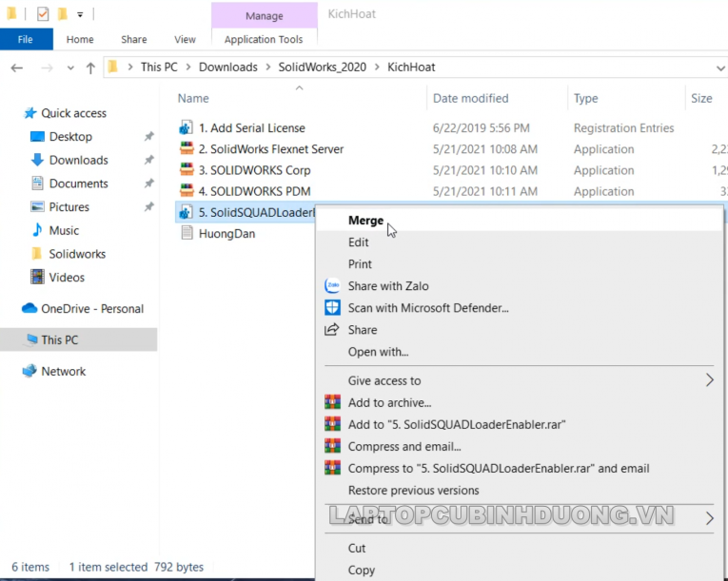Click the Music note icon in sidebar
Viewport: 728px width, 581px height.
(37, 230)
